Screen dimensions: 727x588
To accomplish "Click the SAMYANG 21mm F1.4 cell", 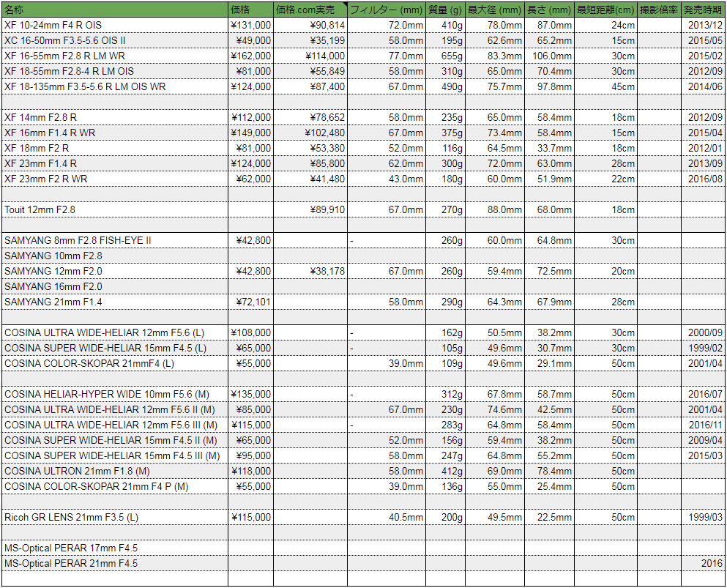I will click(114, 302).
